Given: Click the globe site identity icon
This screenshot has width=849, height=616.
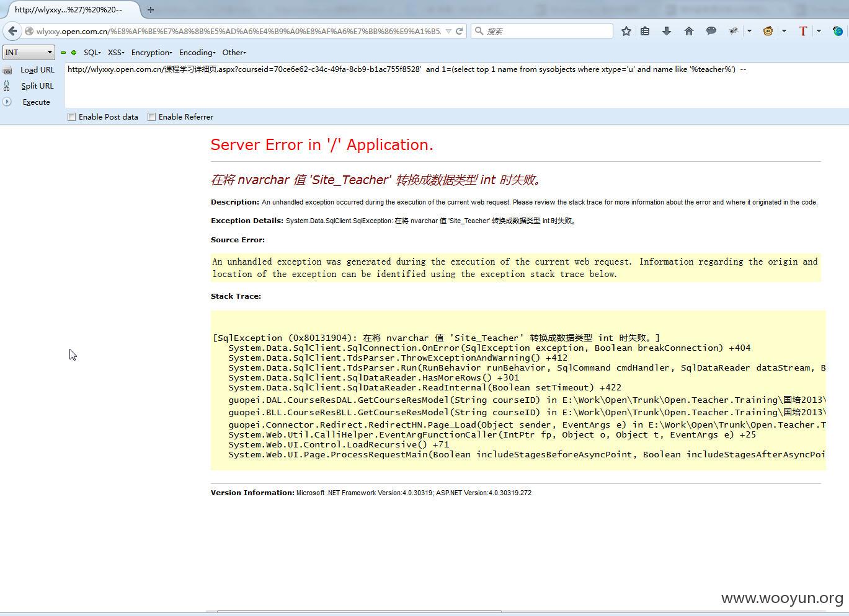Looking at the screenshot, I should [x=29, y=31].
